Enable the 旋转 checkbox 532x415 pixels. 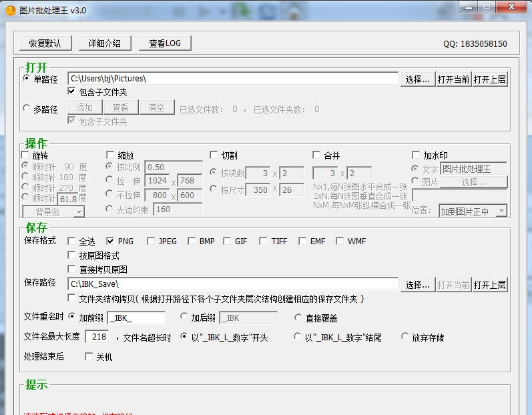(25, 155)
